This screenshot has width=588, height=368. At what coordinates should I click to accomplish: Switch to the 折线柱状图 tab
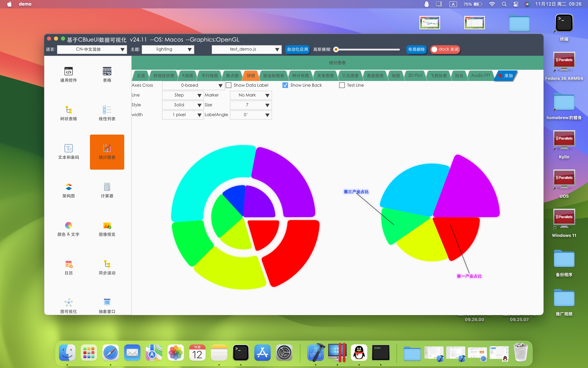163,76
